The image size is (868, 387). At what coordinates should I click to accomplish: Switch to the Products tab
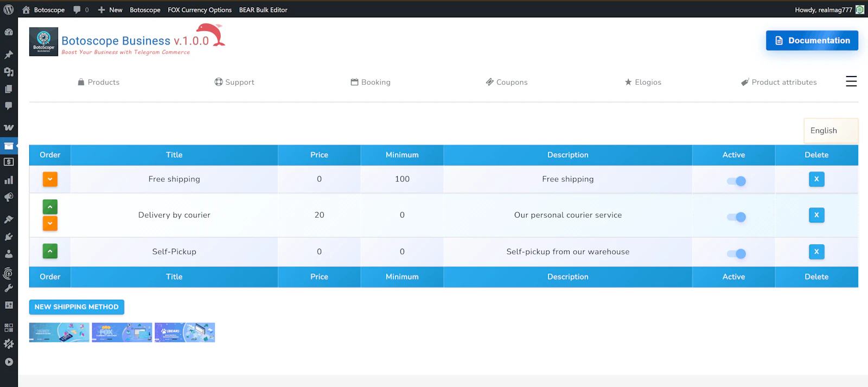(x=98, y=82)
